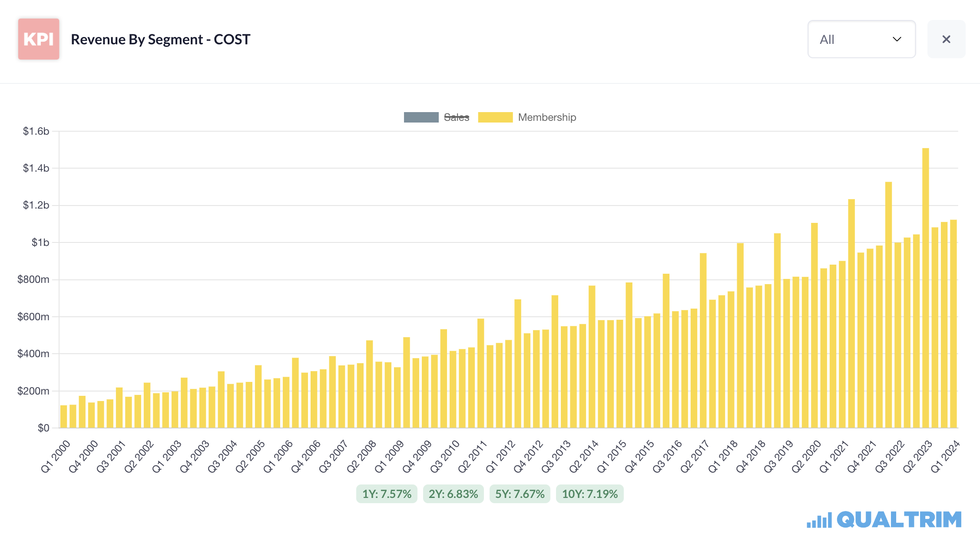Click the grey Sales legend swatch
Screen dimensions: 980x544
pos(421,117)
